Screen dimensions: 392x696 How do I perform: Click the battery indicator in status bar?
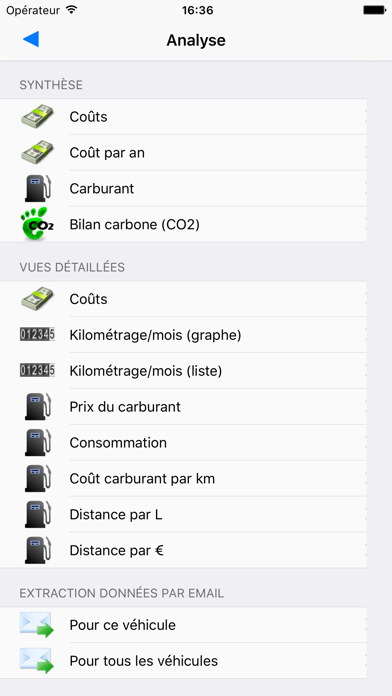[x=374, y=10]
